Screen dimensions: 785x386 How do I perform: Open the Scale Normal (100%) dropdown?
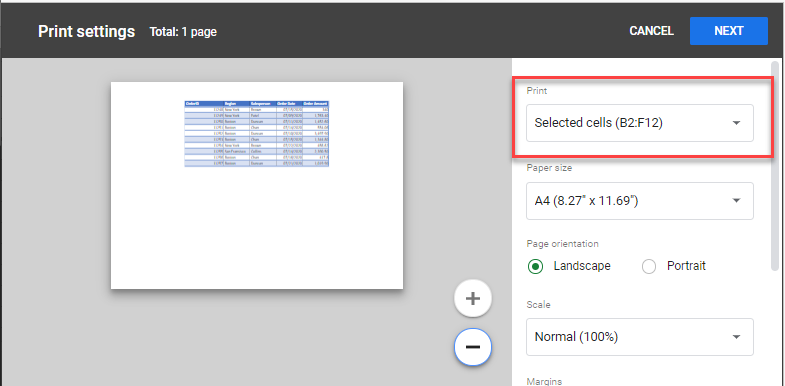coord(639,337)
